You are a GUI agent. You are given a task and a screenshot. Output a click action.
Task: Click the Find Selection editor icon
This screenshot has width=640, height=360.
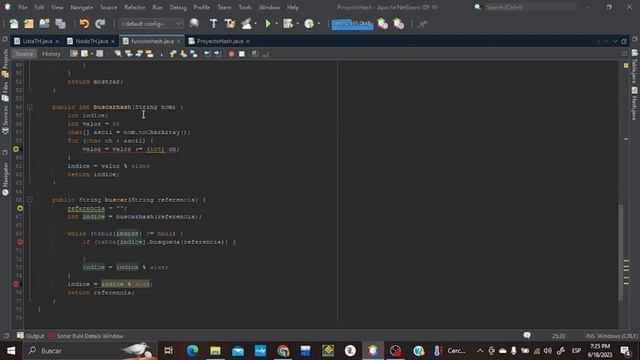[x=118, y=54]
